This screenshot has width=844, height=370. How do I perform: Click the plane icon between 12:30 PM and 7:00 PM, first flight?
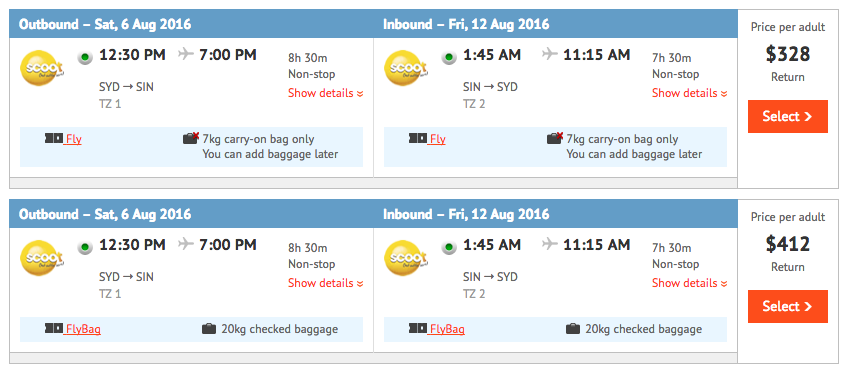186,54
